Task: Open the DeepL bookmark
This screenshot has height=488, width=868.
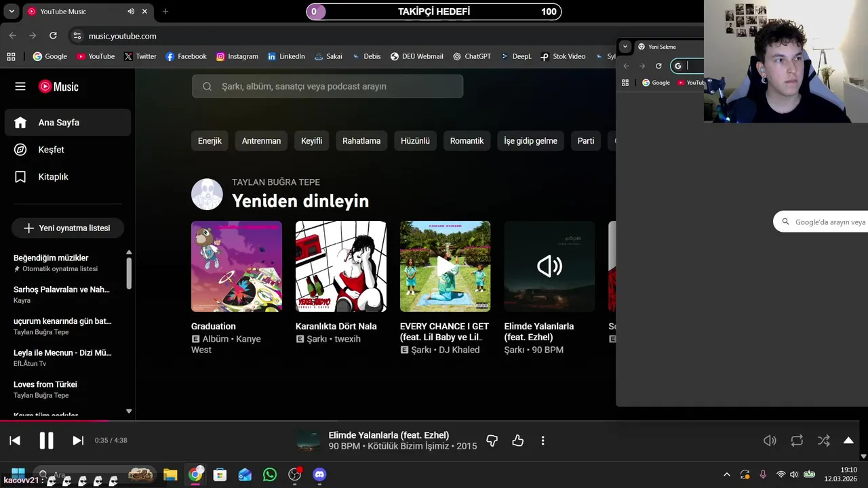Action: [x=516, y=56]
